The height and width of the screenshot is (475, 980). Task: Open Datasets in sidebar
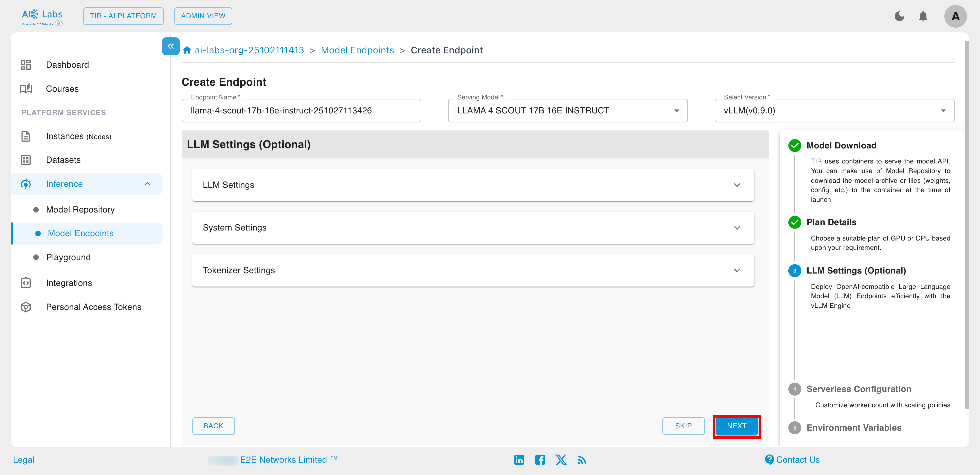coord(87,160)
